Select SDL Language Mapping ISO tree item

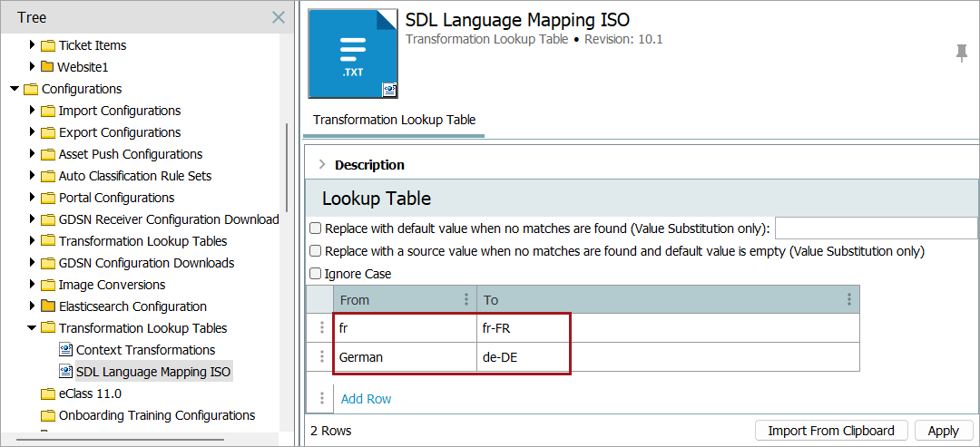[152, 372]
